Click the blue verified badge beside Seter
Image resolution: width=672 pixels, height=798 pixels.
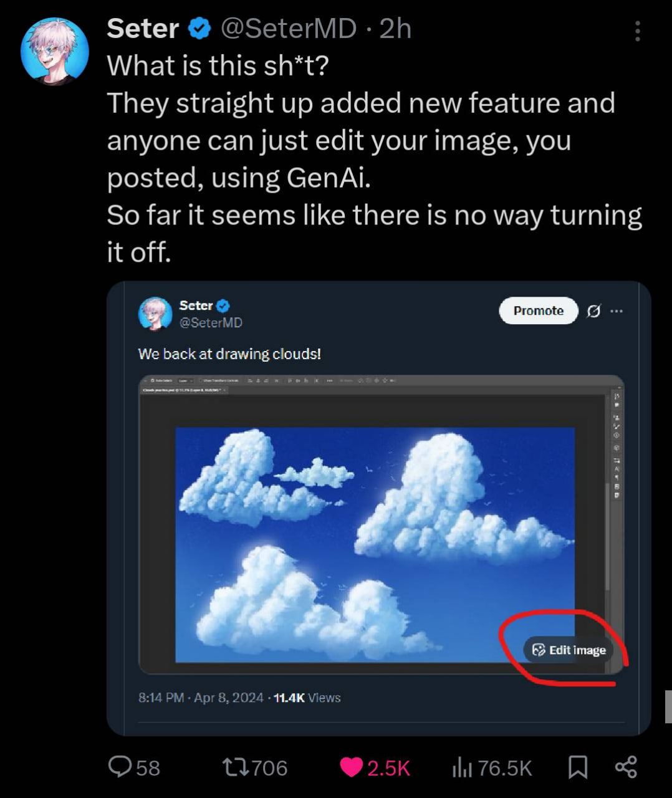pos(199,29)
